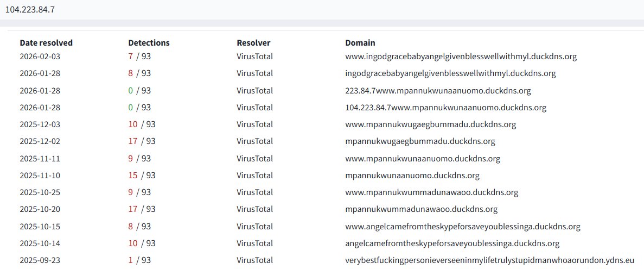Click 8 / 93 detections for 2025-10-15
This screenshot has width=644, height=269.
(139, 226)
